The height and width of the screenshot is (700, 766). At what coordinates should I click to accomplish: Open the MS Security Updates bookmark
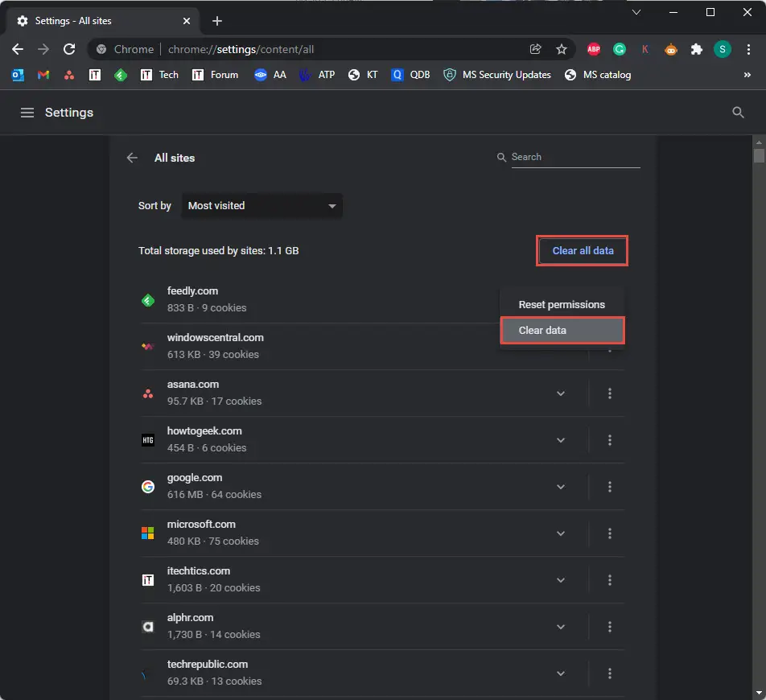click(x=497, y=75)
